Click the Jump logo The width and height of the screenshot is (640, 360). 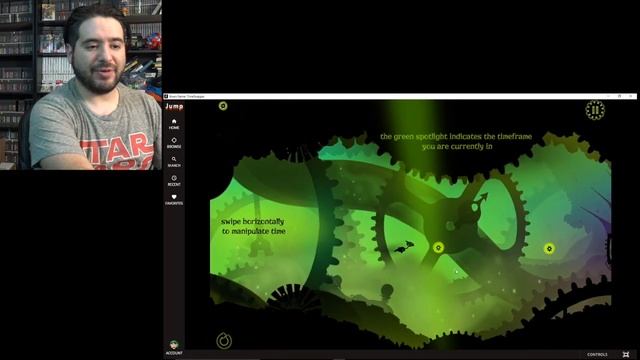[x=174, y=107]
